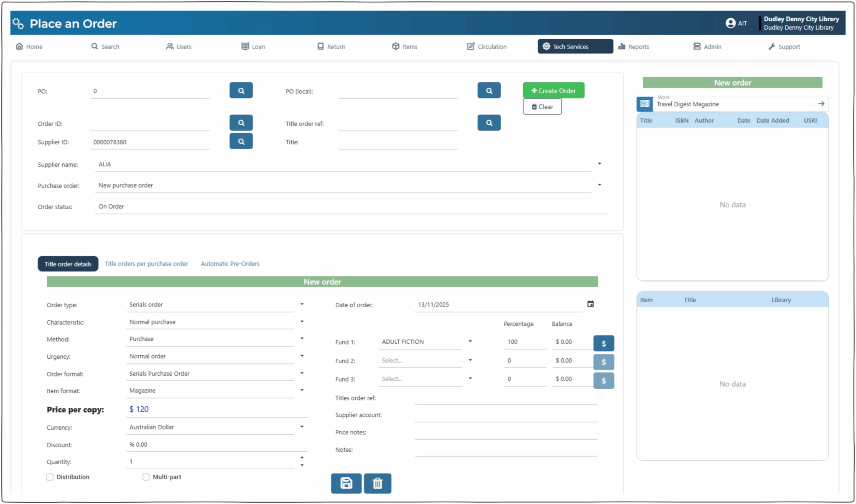Click the Title input field
Screen dimensions: 856x504
[397, 142]
